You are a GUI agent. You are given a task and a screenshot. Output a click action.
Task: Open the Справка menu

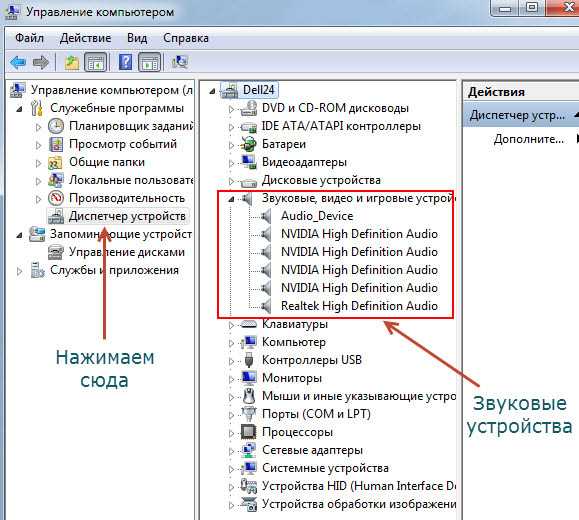186,38
